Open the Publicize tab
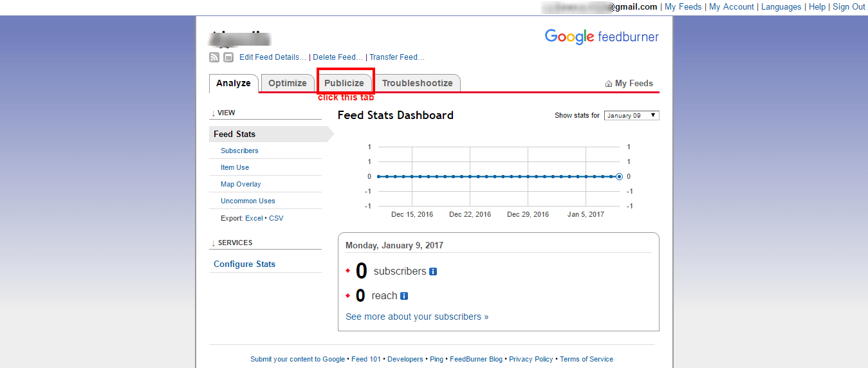The height and width of the screenshot is (368, 868). pos(344,83)
